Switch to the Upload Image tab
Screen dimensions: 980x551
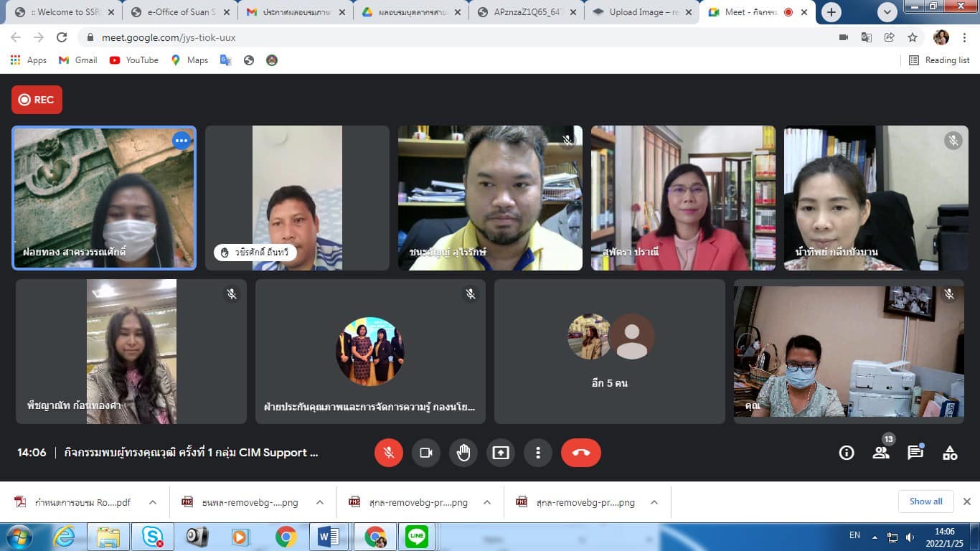[636, 12]
